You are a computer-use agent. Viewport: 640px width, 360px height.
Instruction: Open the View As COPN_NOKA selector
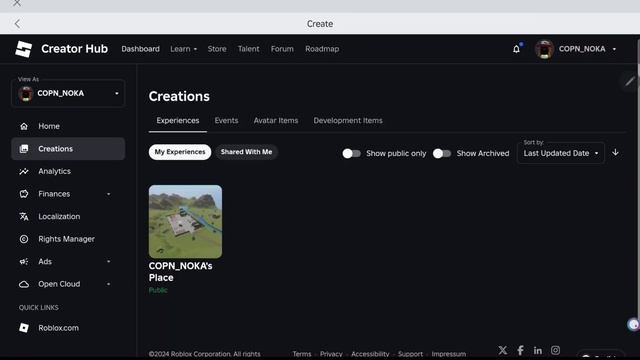(x=68, y=93)
